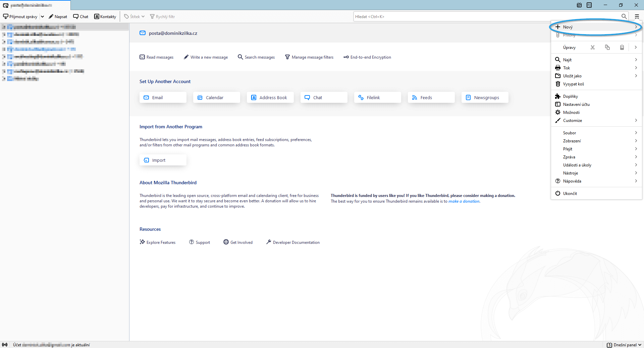
Task: Click the Address Book setup button
Action: 270,97
